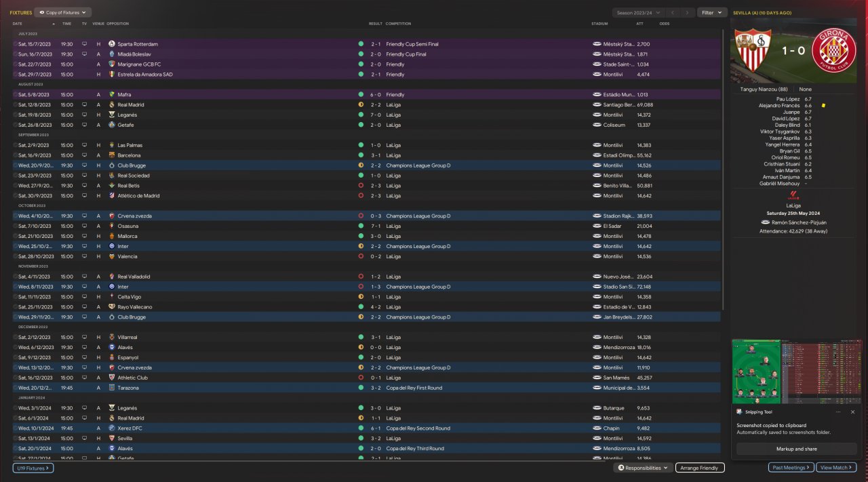Expand the Responsibilities dropdown
The image size is (868, 482).
[x=643, y=468]
